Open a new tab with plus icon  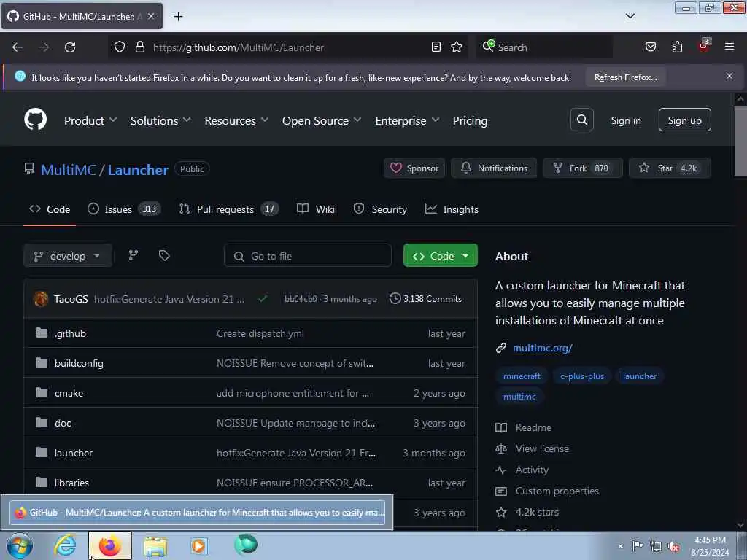click(178, 17)
